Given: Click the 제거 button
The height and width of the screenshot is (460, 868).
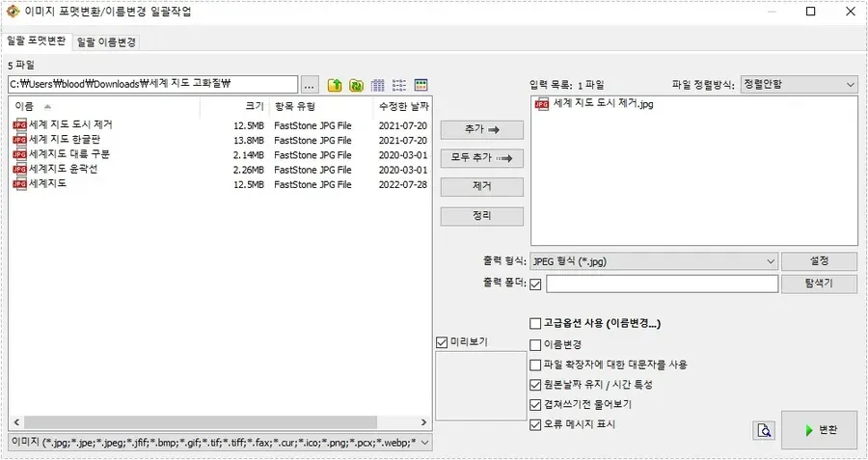Looking at the screenshot, I should tap(482, 187).
